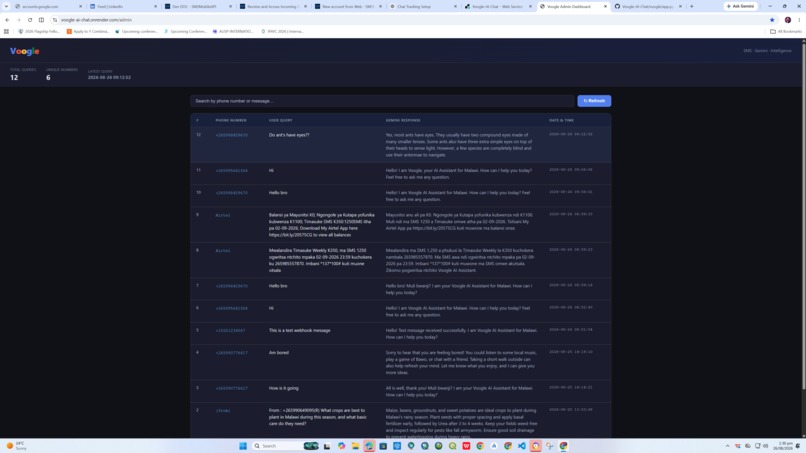Click the USER QUERY column header

(281, 120)
